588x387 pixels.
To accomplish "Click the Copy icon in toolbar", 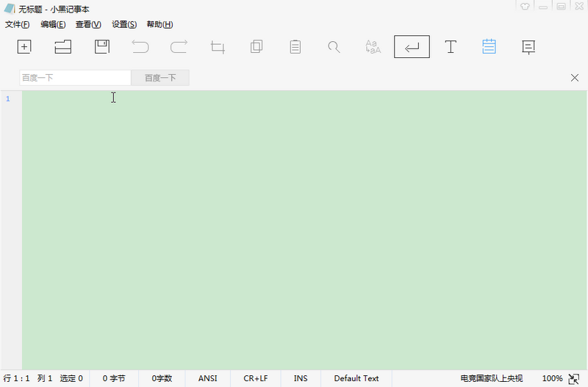I will point(257,47).
